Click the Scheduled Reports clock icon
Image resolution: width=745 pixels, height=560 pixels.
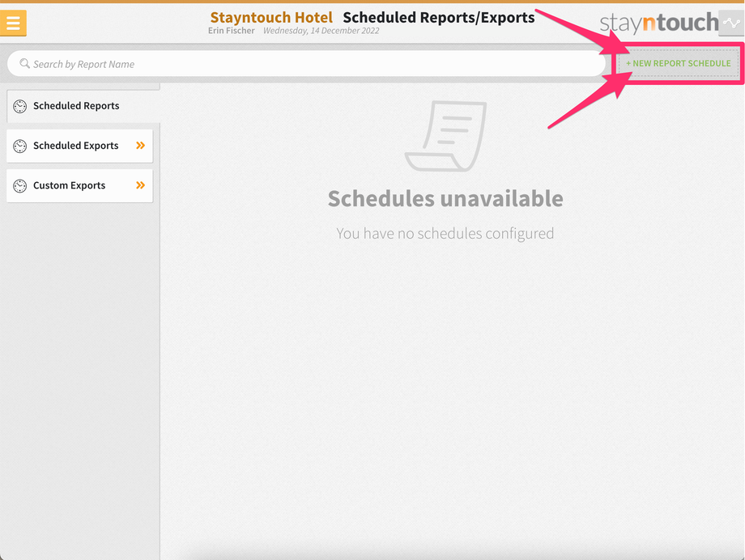[20, 106]
